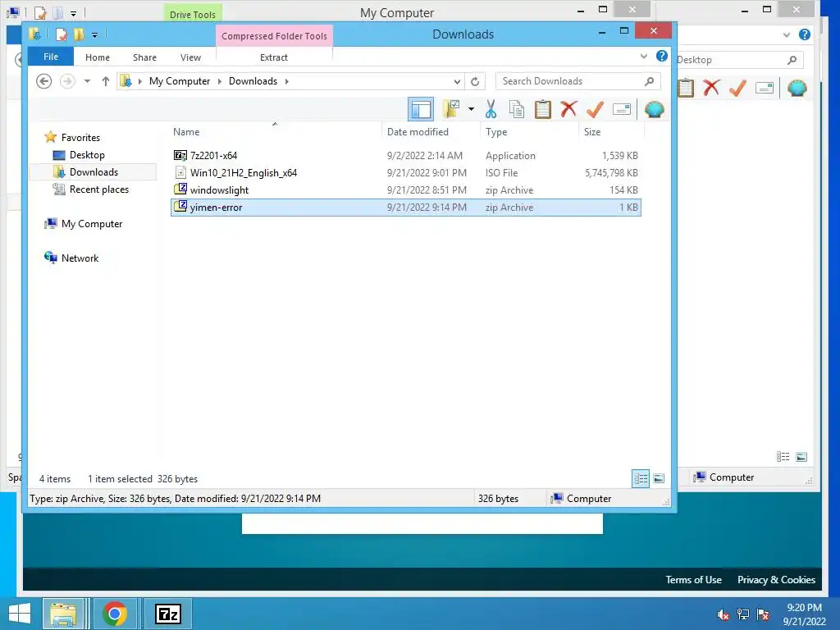840x630 pixels.
Task: Open 7-Zip from the taskbar
Action: (x=167, y=614)
